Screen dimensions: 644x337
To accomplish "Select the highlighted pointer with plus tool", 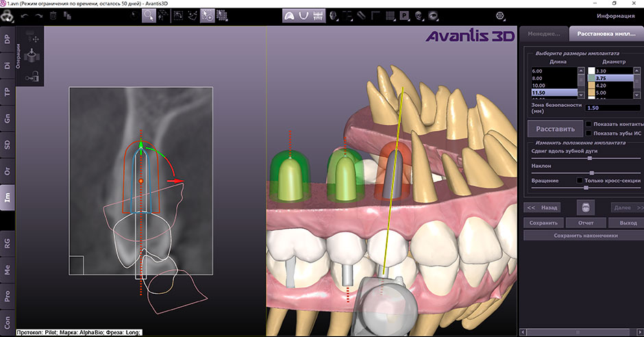I will tap(208, 16).
